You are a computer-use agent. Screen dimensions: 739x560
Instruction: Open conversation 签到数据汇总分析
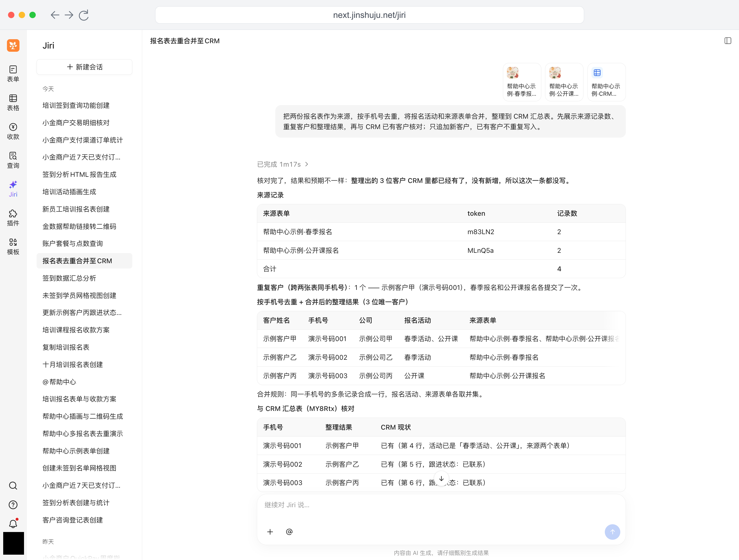[84, 278]
